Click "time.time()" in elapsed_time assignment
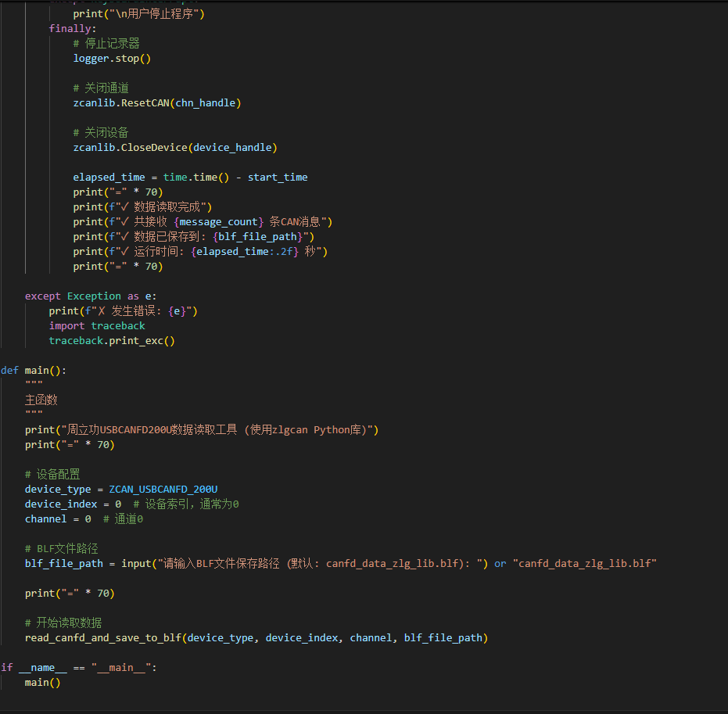The height and width of the screenshot is (714, 728). (196, 178)
